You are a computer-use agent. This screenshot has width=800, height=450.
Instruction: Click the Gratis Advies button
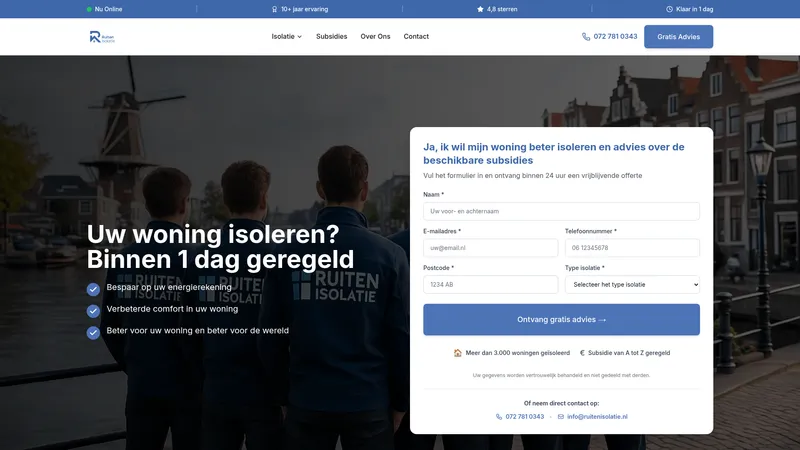coord(678,37)
